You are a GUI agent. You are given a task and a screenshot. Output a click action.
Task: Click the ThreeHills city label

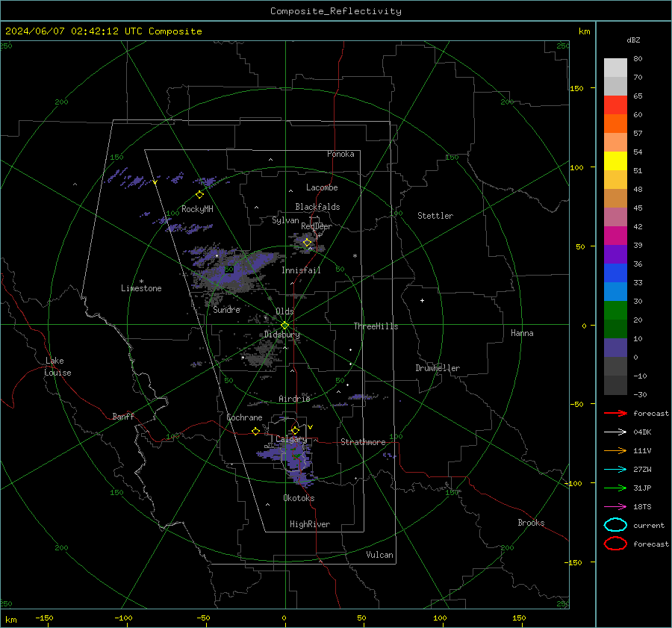click(376, 326)
